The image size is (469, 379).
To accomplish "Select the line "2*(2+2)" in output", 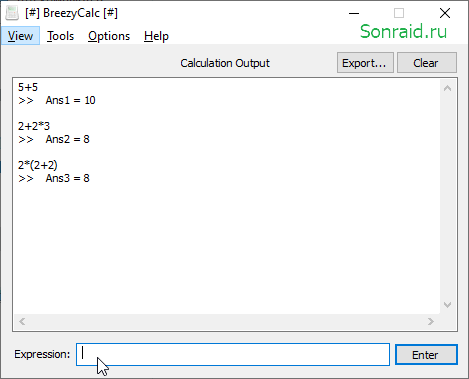I will (x=38, y=165).
